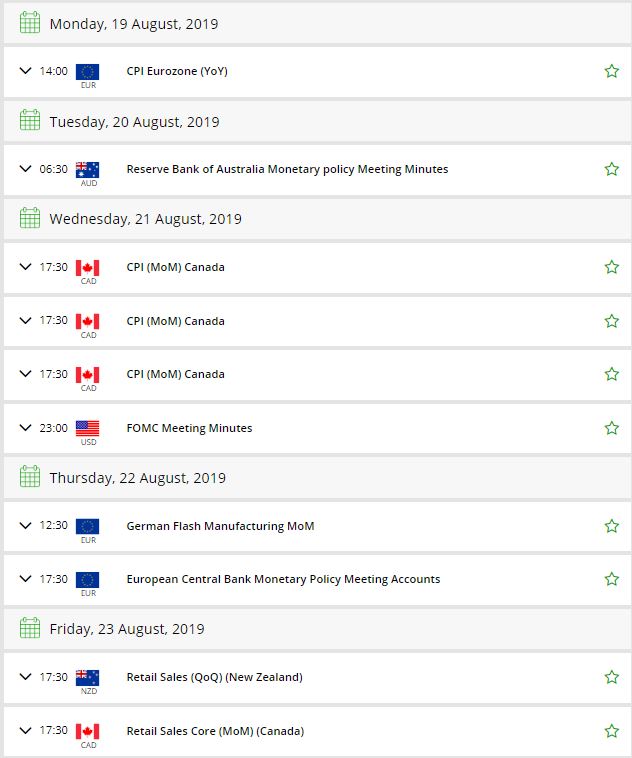Toggle the star for German Flash Manufacturing MoM
The width and height of the screenshot is (632, 758).
(x=611, y=526)
